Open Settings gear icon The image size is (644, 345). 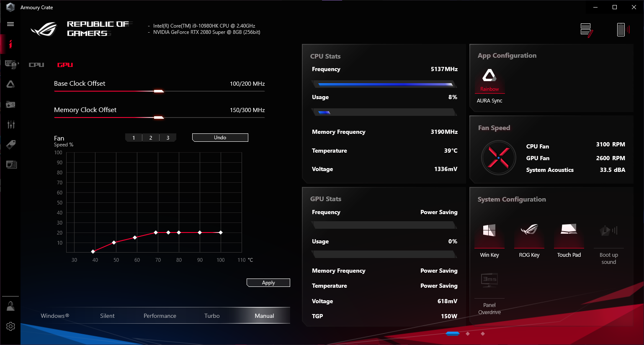(x=11, y=326)
